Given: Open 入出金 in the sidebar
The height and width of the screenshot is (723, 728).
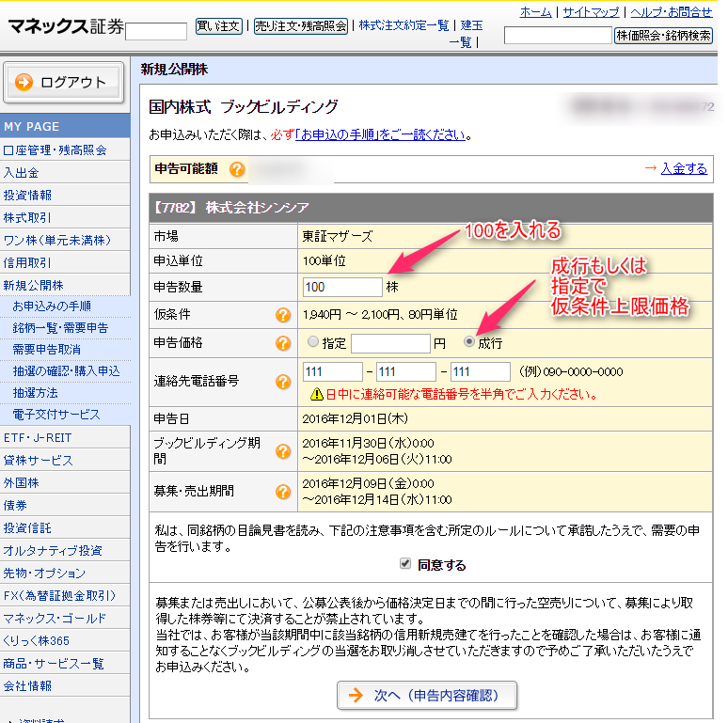Looking at the screenshot, I should click(65, 173).
